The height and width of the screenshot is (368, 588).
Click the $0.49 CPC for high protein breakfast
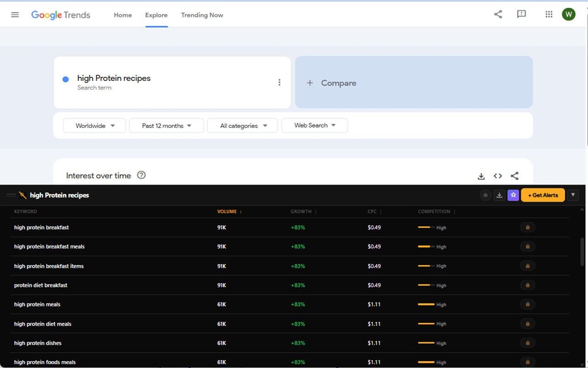point(374,227)
